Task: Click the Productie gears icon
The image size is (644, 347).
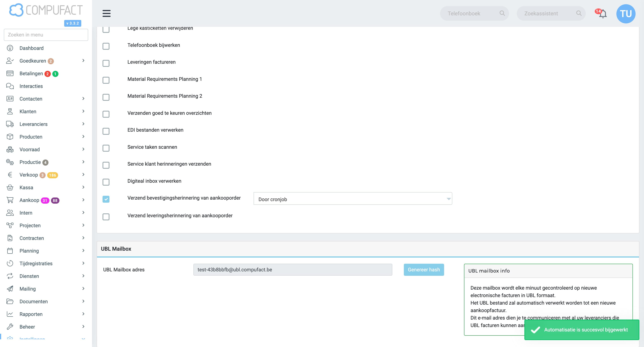Action: point(10,162)
